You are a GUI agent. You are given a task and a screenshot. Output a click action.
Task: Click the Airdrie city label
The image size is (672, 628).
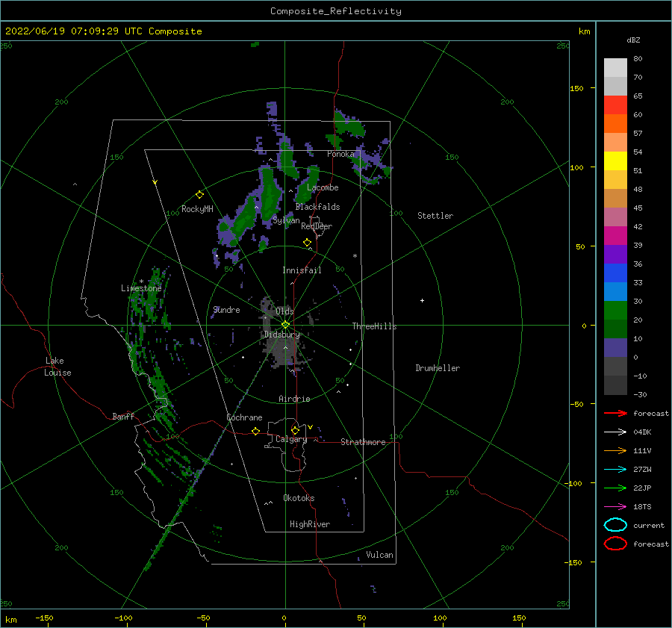(x=294, y=399)
